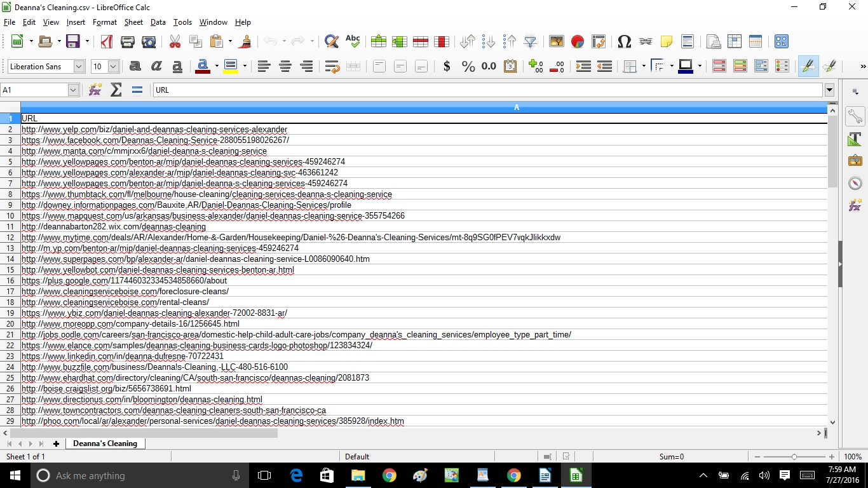Image resolution: width=868 pixels, height=488 pixels.
Task: Click the yelp.com URL in row 2
Action: click(x=154, y=130)
